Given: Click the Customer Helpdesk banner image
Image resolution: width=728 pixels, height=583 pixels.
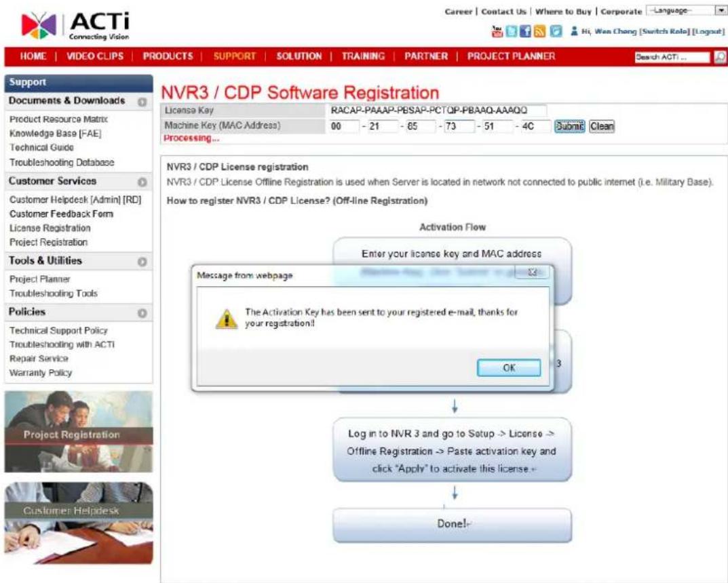Looking at the screenshot, I should pyautogui.click(x=79, y=523).
